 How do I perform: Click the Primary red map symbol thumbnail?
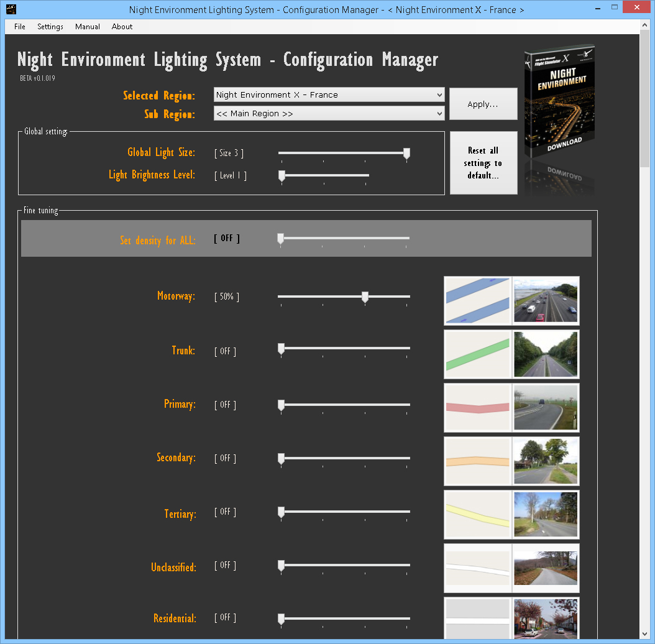(x=477, y=407)
